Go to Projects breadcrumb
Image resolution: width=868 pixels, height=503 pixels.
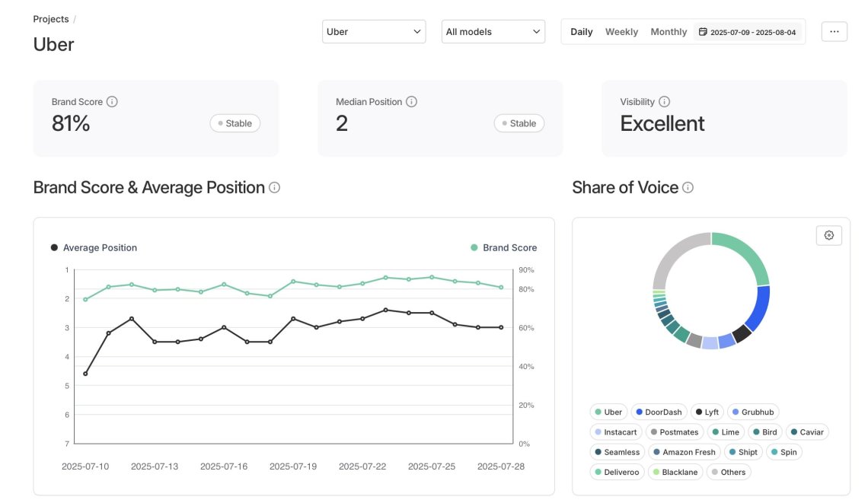tap(51, 19)
